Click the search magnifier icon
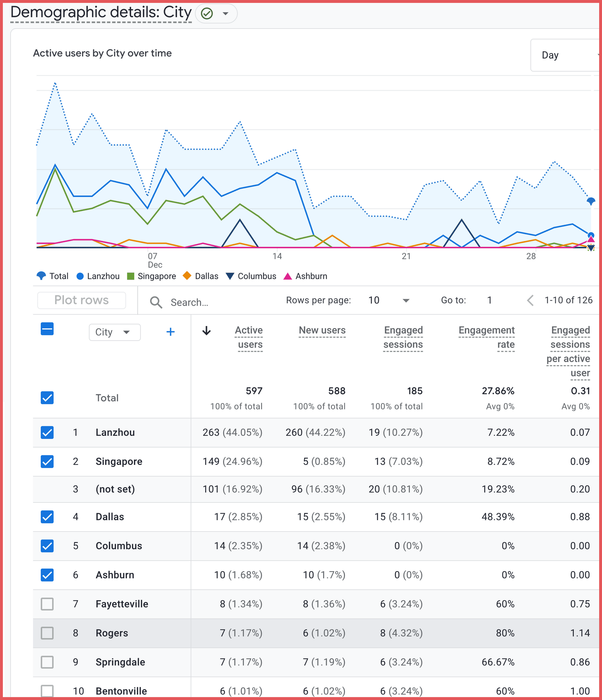Screen dimensions: 602x700 [156, 302]
